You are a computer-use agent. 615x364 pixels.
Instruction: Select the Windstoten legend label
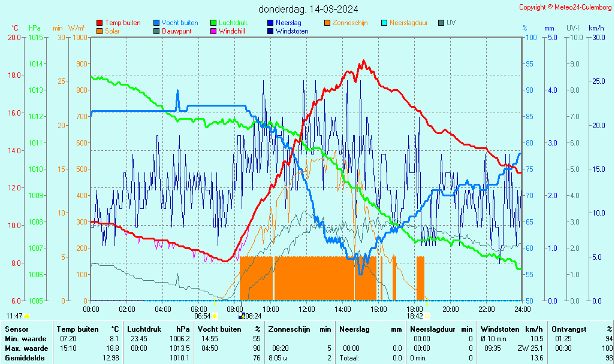292,31
